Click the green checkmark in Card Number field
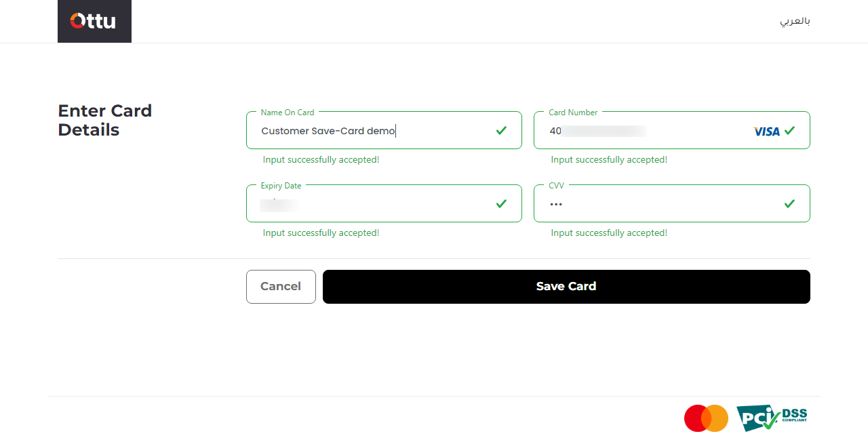Viewport: 868px width, 440px height. click(x=789, y=130)
